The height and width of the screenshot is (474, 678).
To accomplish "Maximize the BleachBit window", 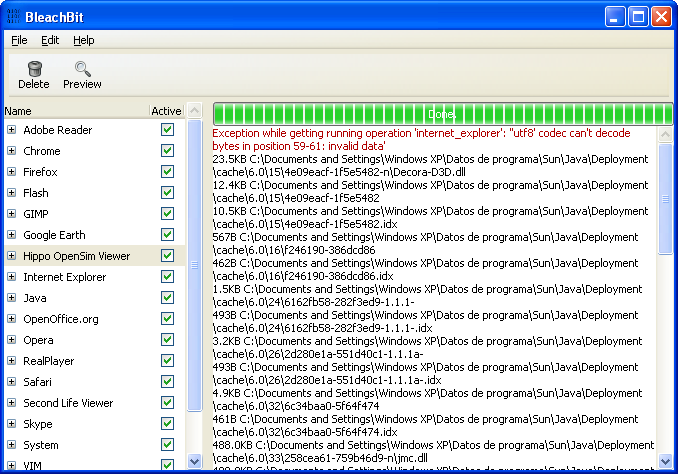I will coord(639,16).
